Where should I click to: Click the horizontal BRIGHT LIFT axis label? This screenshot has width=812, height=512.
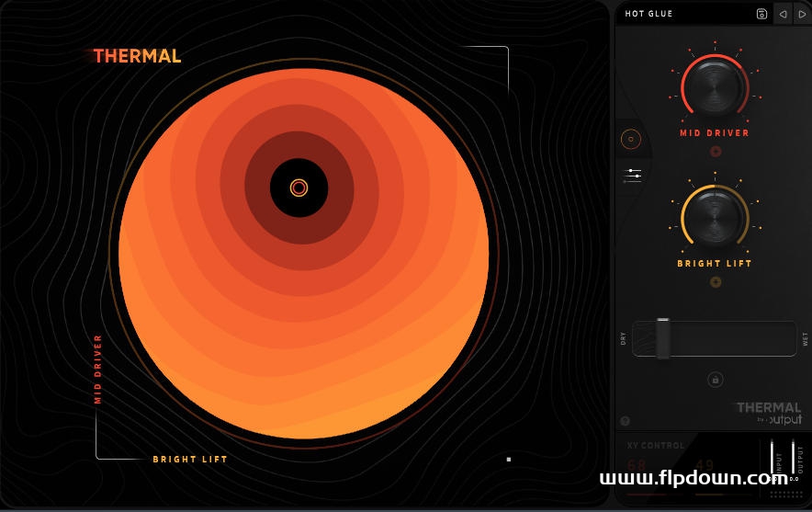[190, 459]
